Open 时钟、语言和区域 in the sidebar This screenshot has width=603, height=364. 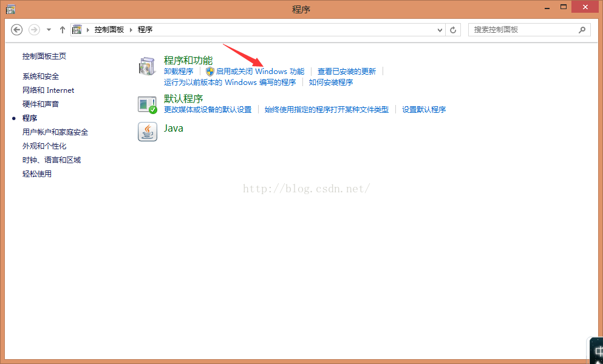coord(52,160)
